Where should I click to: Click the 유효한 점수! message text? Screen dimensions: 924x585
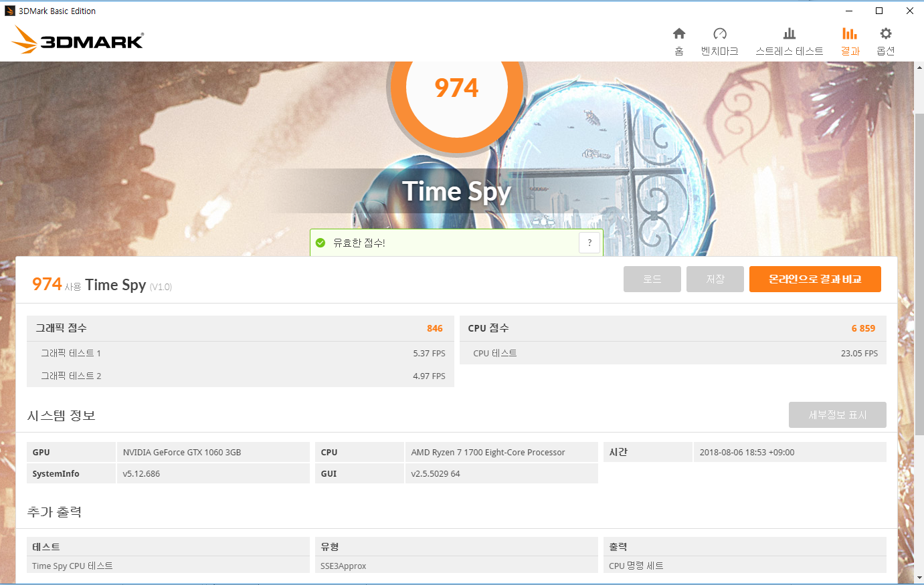[x=359, y=243]
